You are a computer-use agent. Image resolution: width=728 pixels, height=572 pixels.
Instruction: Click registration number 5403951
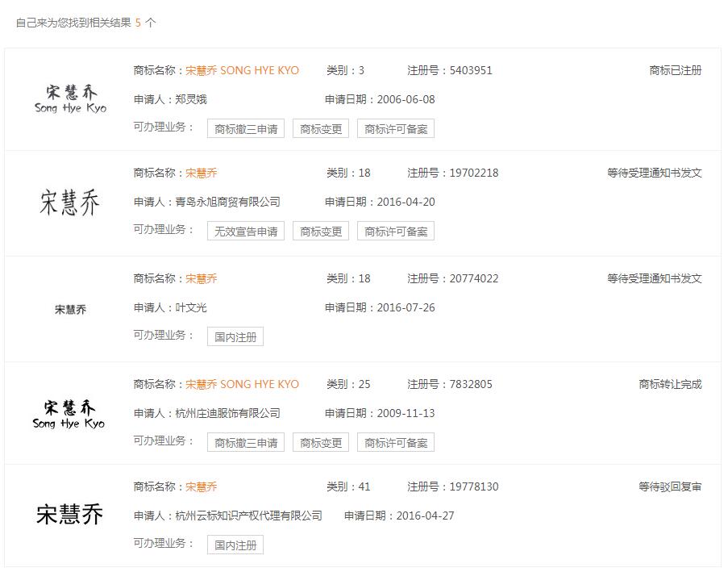coord(471,70)
